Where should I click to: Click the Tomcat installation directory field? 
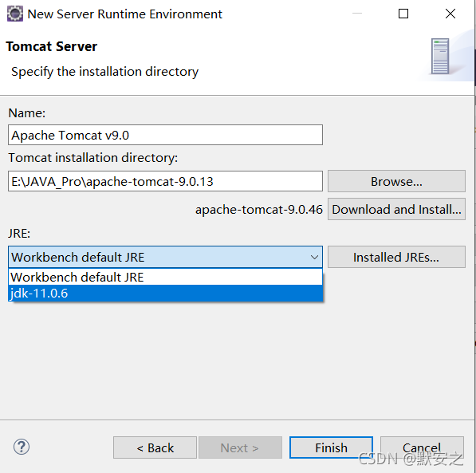(x=165, y=181)
